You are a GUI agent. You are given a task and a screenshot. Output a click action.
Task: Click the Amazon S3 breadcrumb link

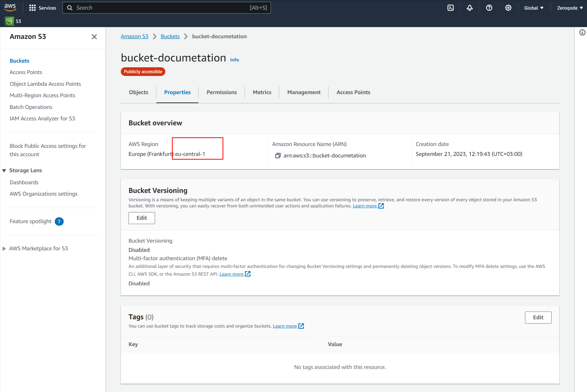(x=135, y=36)
